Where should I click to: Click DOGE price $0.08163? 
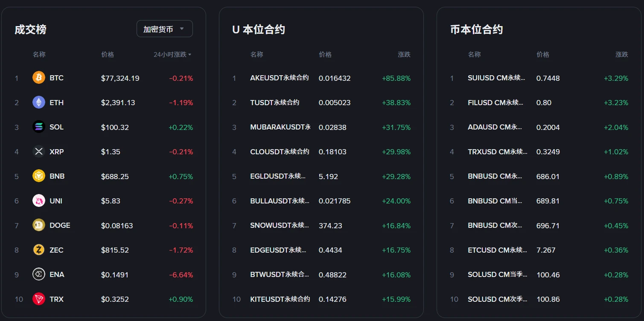[117, 226]
